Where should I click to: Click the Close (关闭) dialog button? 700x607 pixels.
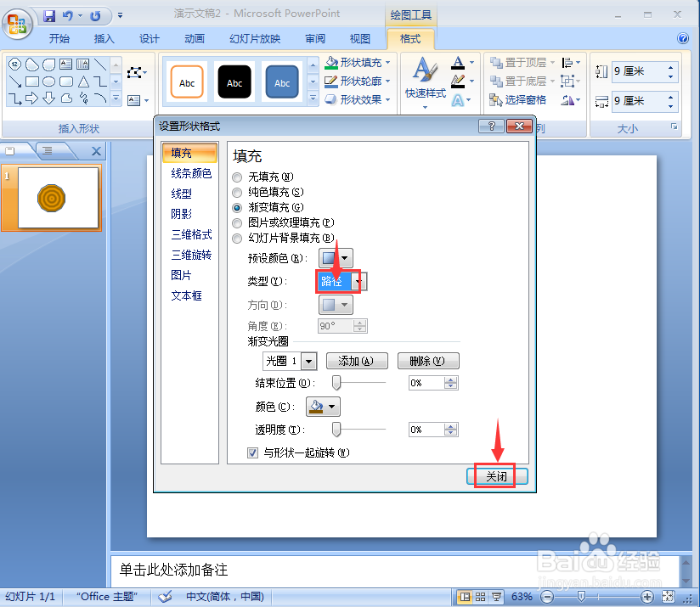(x=497, y=476)
